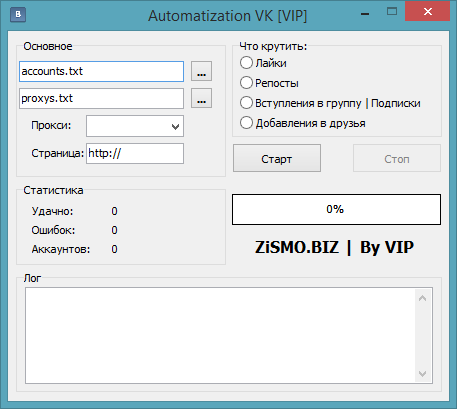Click the 0% progress bar
The image size is (457, 409).
(x=336, y=209)
